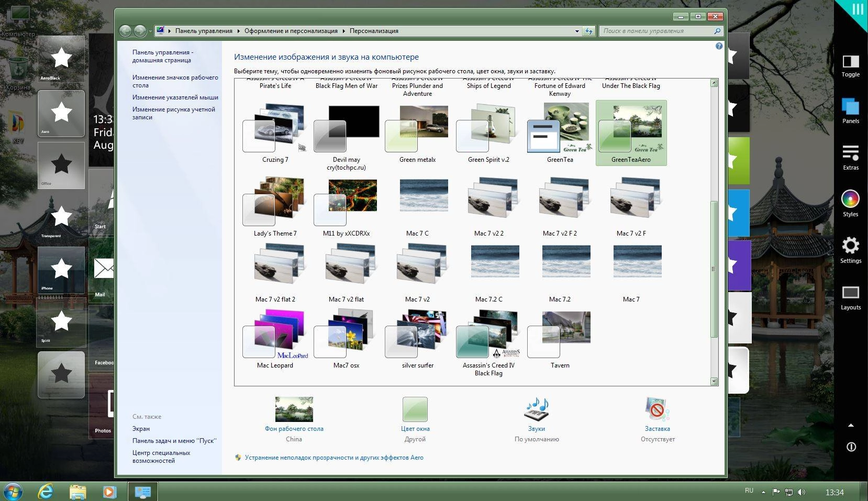The width and height of the screenshot is (868, 501).
Task: Open Изменение указателей мыши
Action: [x=175, y=97]
